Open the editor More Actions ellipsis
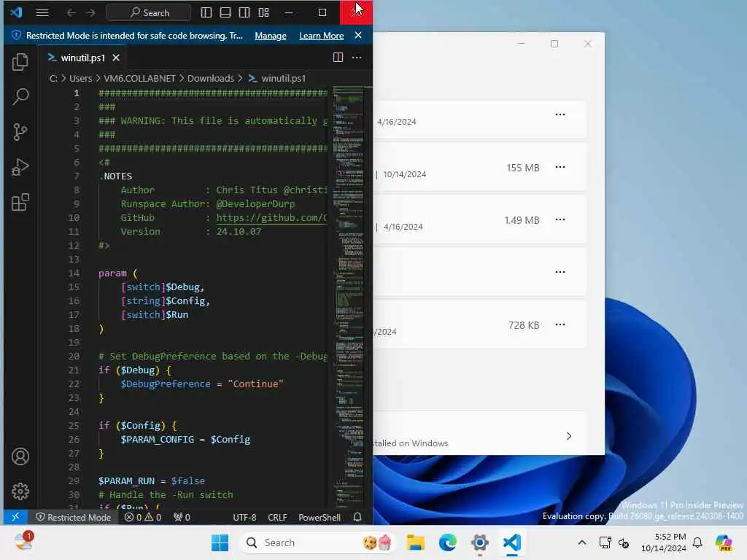This screenshot has height=560, width=747. point(357,58)
